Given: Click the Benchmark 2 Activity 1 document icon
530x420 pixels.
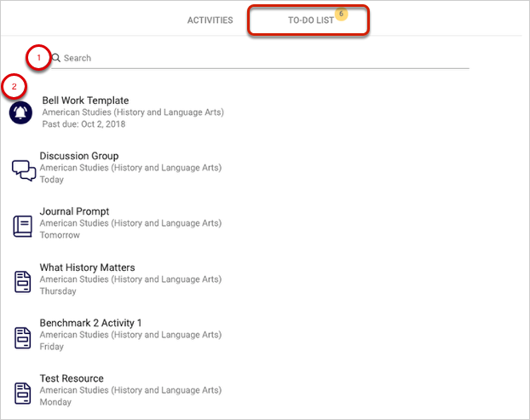Looking at the screenshot, I should [23, 337].
